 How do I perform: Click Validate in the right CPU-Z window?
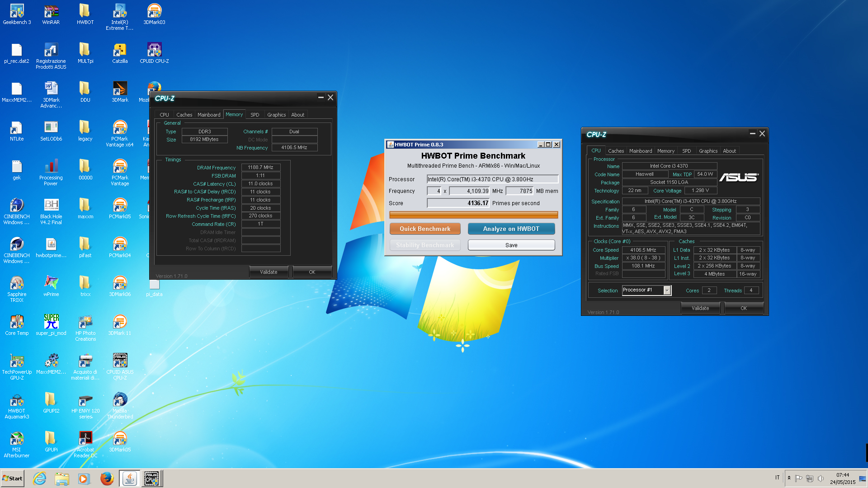[700, 308]
